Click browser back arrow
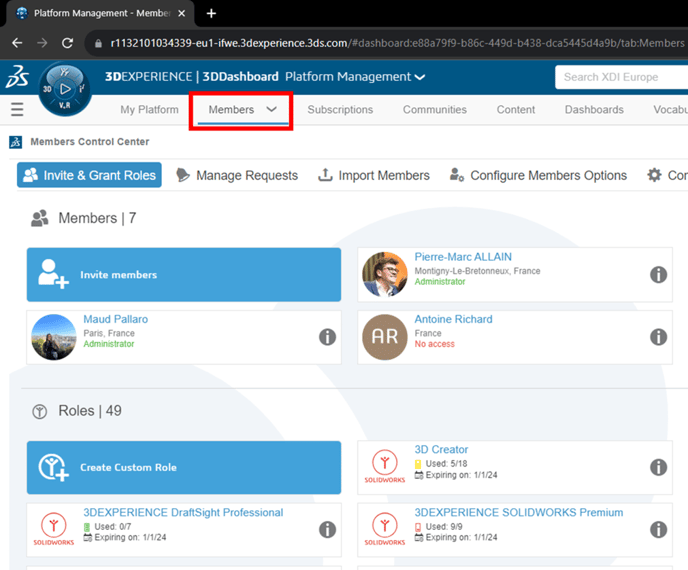Image resolution: width=688 pixels, height=570 pixels. [17, 43]
